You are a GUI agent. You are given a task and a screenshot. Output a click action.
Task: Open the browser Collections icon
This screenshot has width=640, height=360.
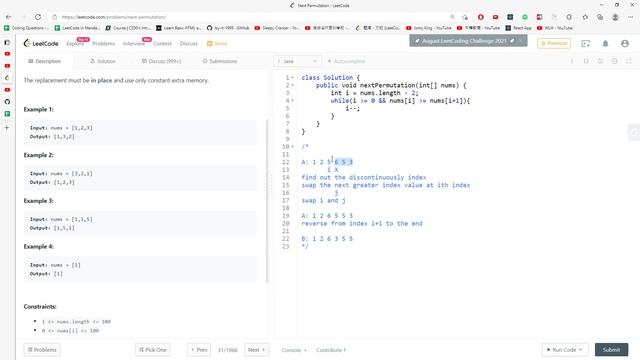[600, 17]
